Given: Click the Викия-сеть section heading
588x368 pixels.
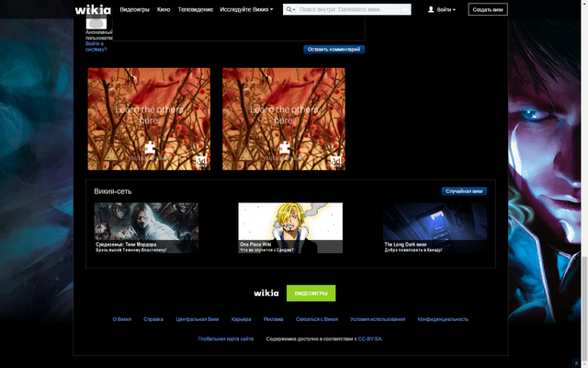Looking at the screenshot, I should point(113,191).
